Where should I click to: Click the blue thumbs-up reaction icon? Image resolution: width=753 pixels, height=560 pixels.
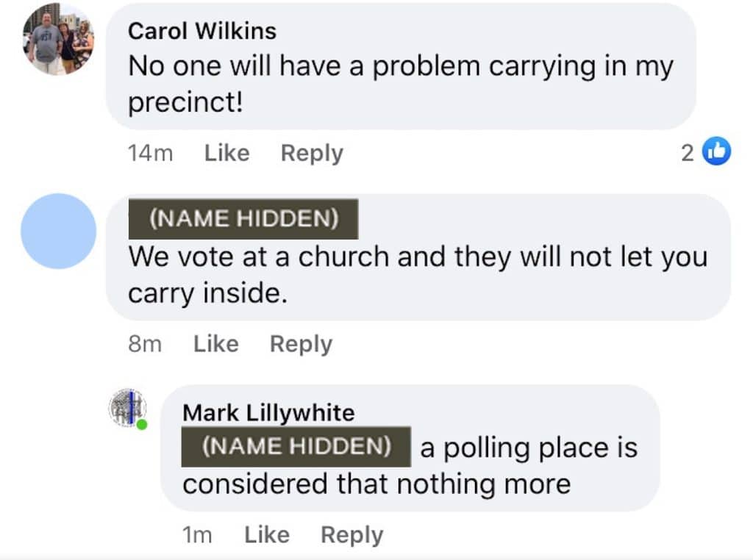(717, 152)
